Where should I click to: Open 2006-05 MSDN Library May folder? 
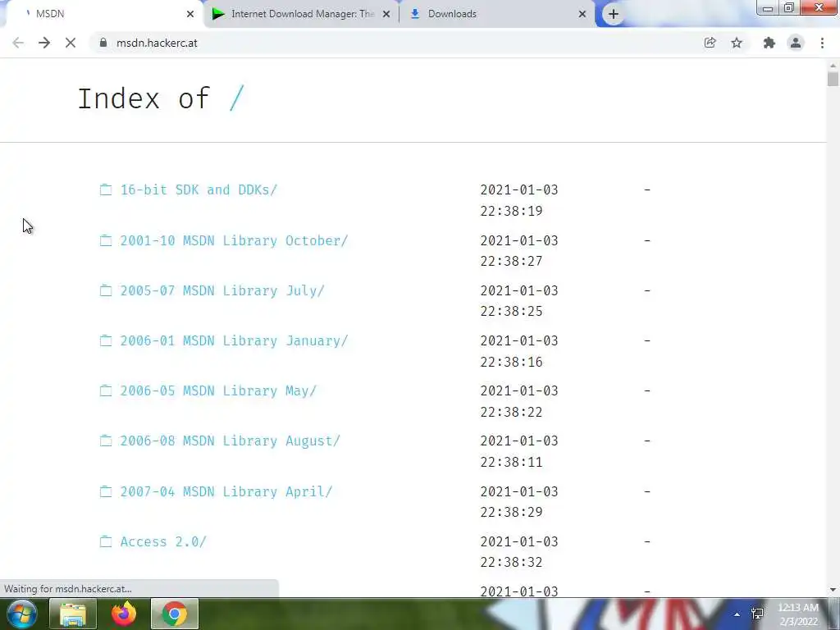click(x=218, y=390)
